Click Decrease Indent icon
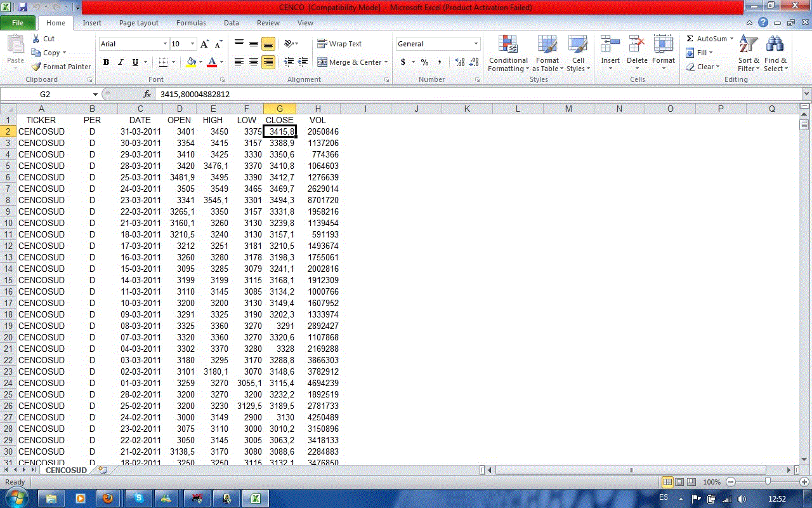 (289, 62)
